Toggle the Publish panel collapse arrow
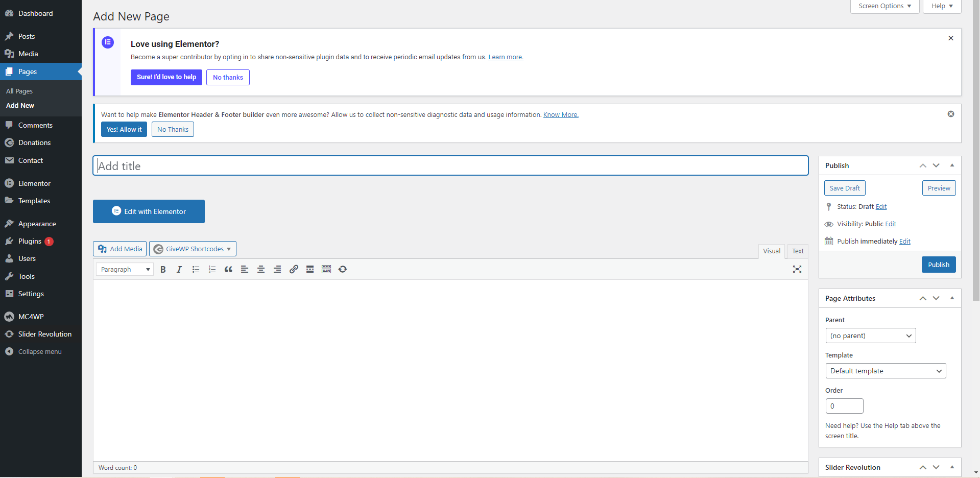The height and width of the screenshot is (478, 980). [952, 165]
